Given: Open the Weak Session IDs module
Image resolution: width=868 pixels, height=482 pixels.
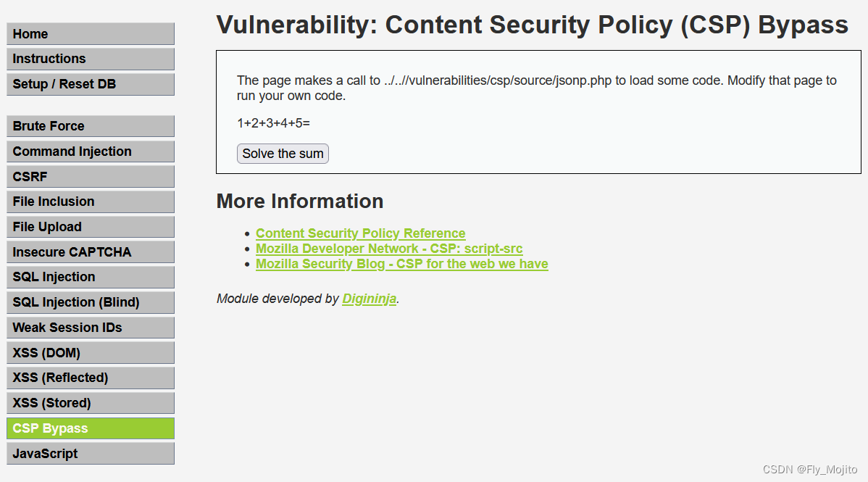Looking at the screenshot, I should click(x=90, y=327).
